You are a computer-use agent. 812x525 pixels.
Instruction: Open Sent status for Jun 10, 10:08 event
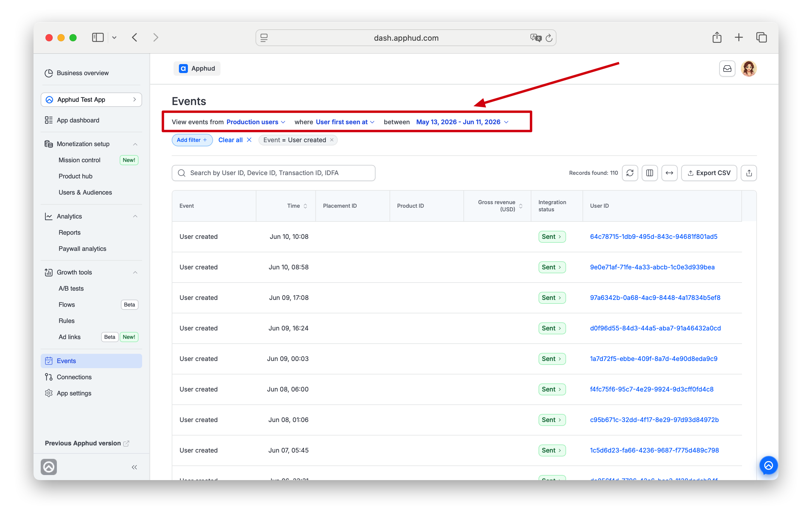click(552, 236)
